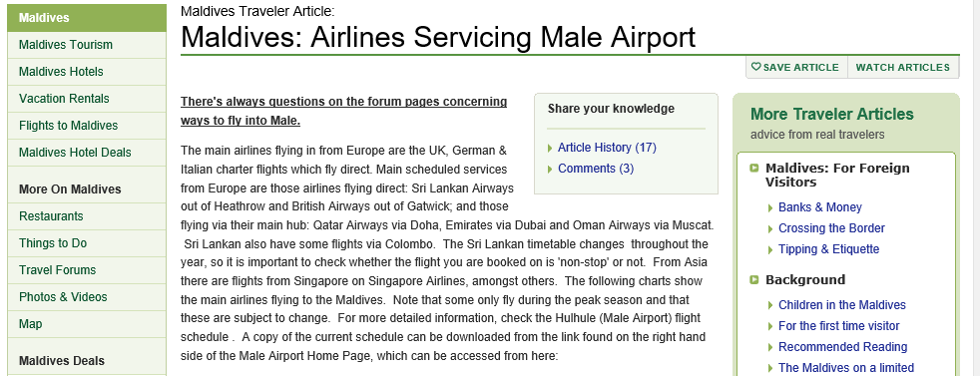The image size is (980, 376).
Task: Open For the first time visitor link
Action: coord(838,326)
